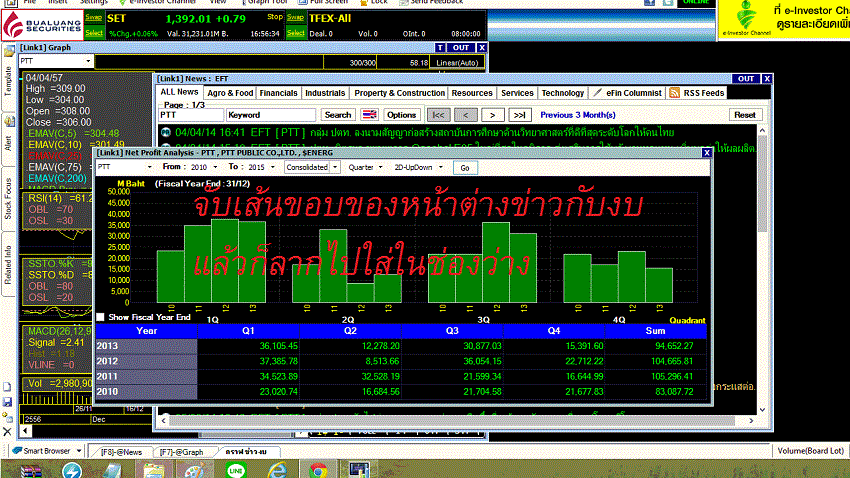Switch to the Agro & Food tab
This screenshot has height=478, width=850.
pyautogui.click(x=230, y=93)
